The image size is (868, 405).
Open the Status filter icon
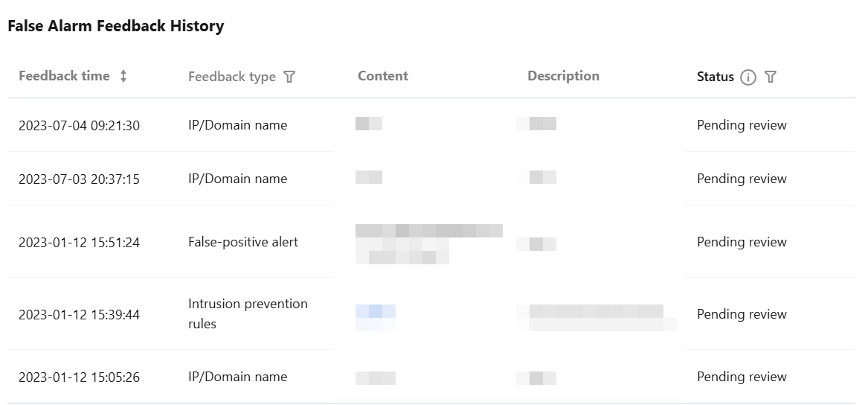point(771,77)
